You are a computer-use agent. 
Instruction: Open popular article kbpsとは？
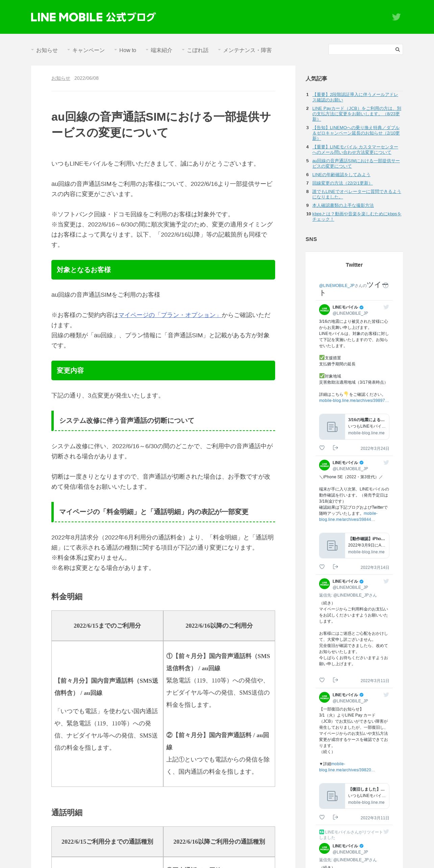pos(357,216)
